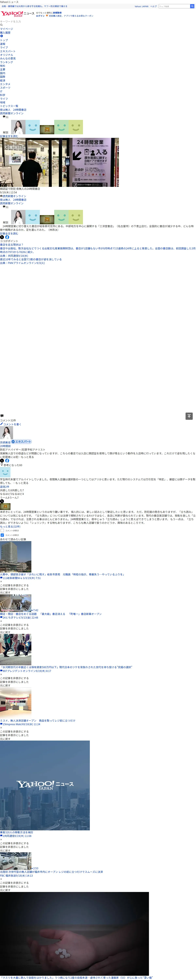The height and width of the screenshot is (980, 196).
Task: Open the 24時間営業 bookstore main photo
Action: click(59, 163)
